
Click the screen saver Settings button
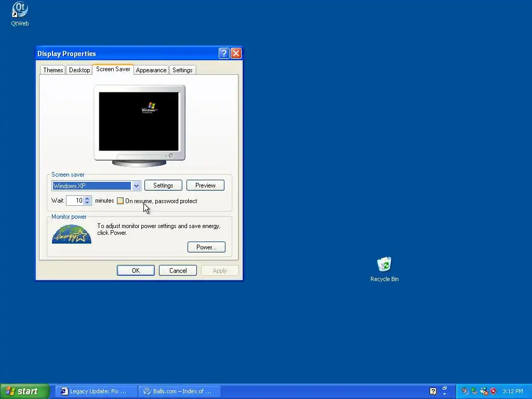click(163, 185)
